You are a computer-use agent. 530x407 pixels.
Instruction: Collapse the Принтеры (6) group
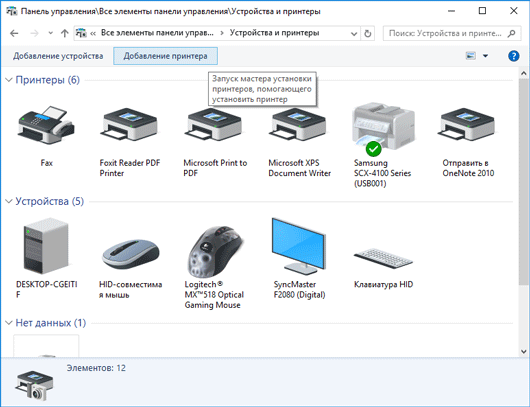(x=9, y=80)
